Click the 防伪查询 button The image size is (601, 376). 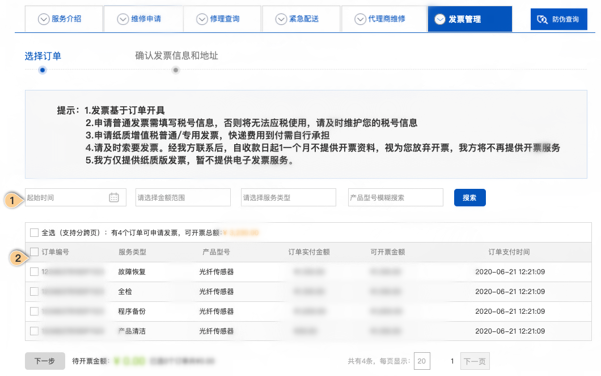pos(559,19)
